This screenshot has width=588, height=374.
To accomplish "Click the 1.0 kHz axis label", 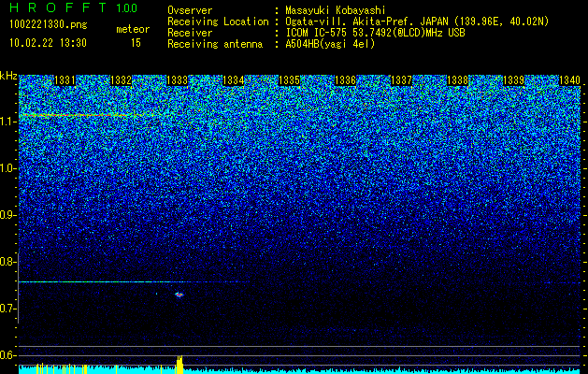I will coord(8,169).
